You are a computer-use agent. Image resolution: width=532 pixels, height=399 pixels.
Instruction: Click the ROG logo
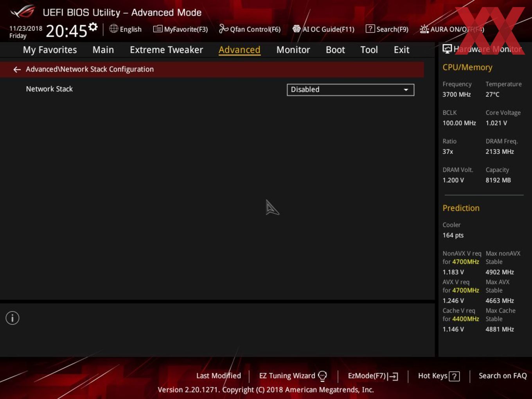[23, 12]
